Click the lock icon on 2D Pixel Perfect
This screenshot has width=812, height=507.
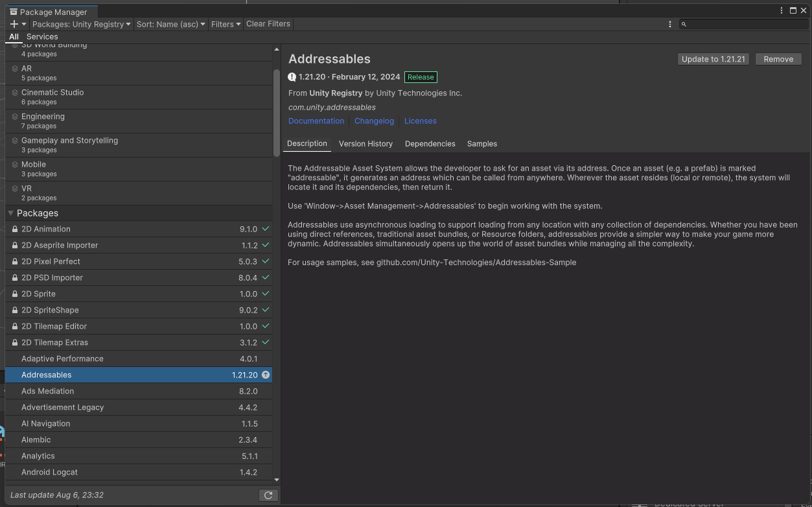(15, 261)
